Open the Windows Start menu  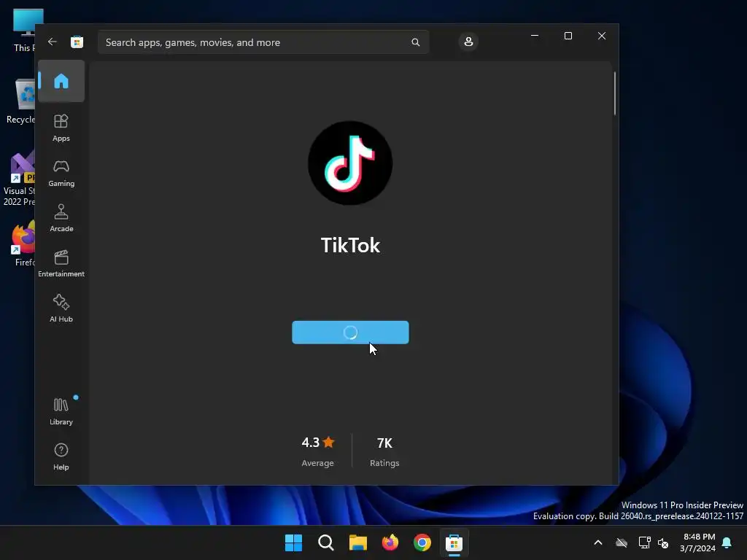click(x=293, y=542)
